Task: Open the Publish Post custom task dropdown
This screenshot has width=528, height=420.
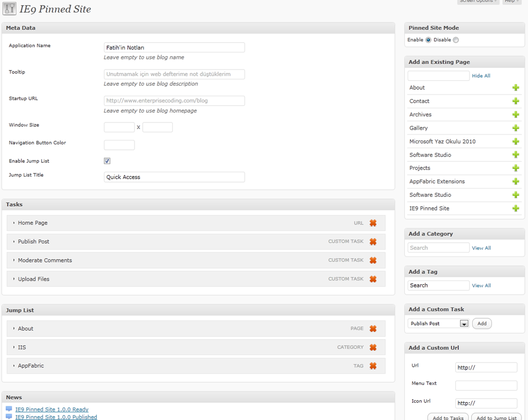Action: pos(438,323)
